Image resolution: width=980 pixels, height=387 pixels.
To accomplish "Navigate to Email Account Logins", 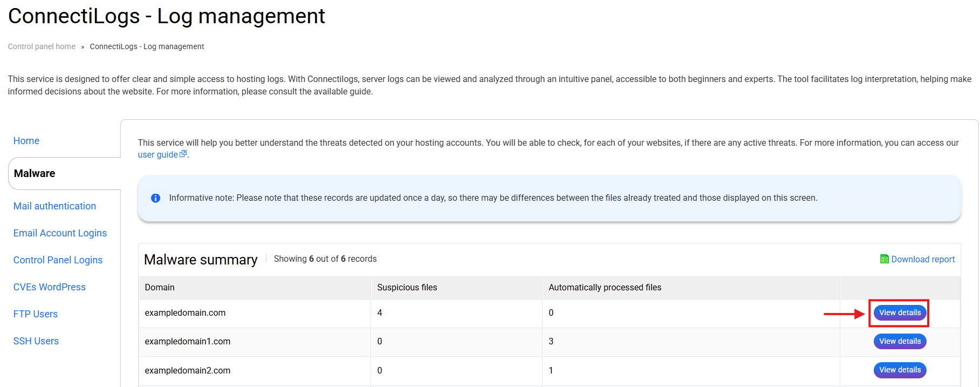I will [x=60, y=233].
